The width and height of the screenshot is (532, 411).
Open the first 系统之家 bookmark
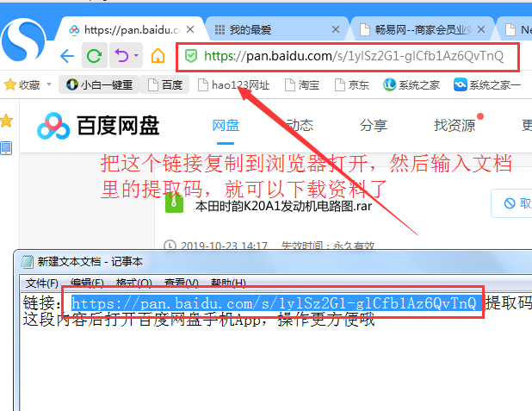pos(411,85)
